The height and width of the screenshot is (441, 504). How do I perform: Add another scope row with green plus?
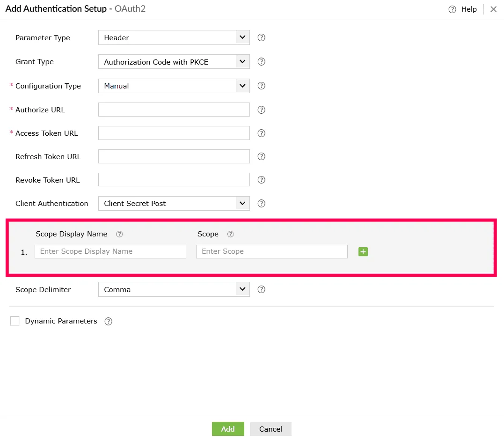tap(363, 252)
